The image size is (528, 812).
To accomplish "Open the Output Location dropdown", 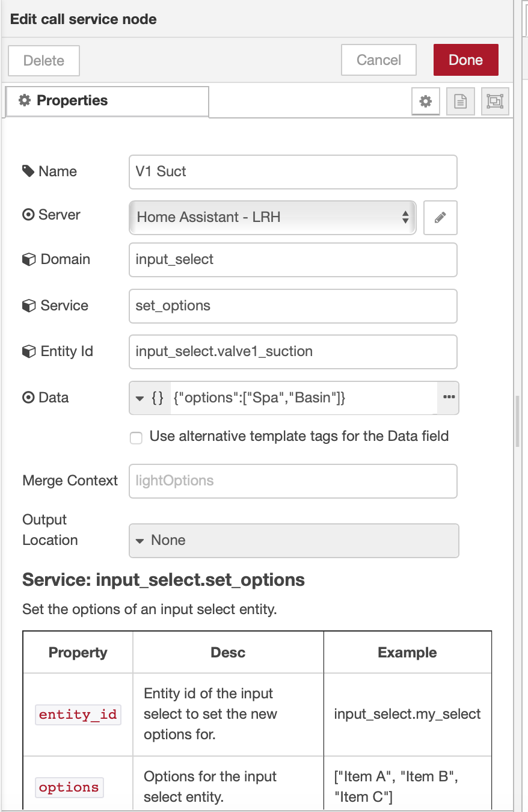I will tap(293, 540).
